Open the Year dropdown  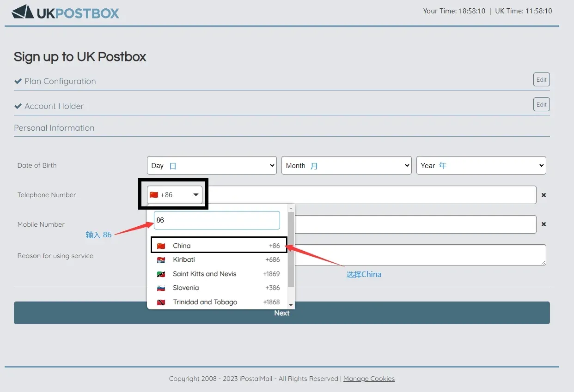click(481, 165)
